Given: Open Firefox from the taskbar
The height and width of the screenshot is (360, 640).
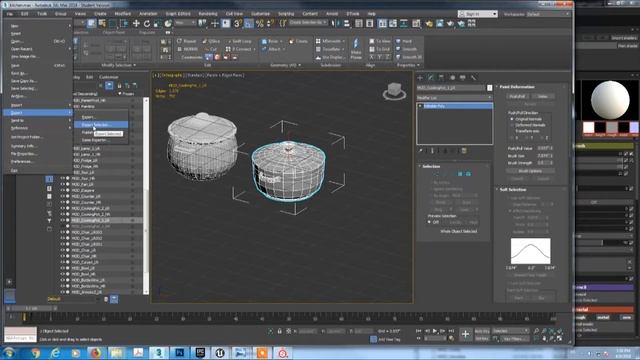Looking at the screenshot, I should pyautogui.click(x=96, y=353).
